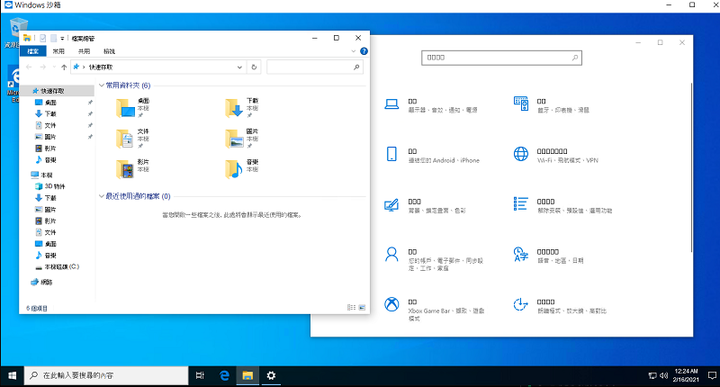Launch Edge from the taskbar
720x387 pixels.
tap(224, 376)
